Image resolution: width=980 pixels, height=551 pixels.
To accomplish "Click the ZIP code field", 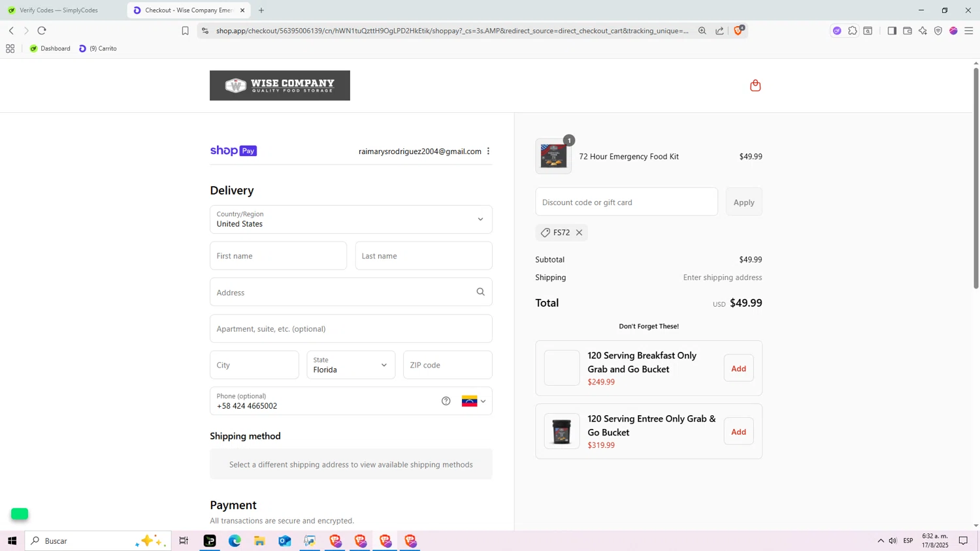I will (x=448, y=365).
